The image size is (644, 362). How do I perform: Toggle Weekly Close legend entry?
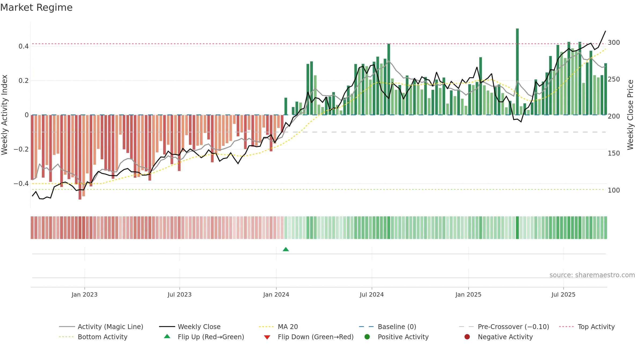click(190, 327)
